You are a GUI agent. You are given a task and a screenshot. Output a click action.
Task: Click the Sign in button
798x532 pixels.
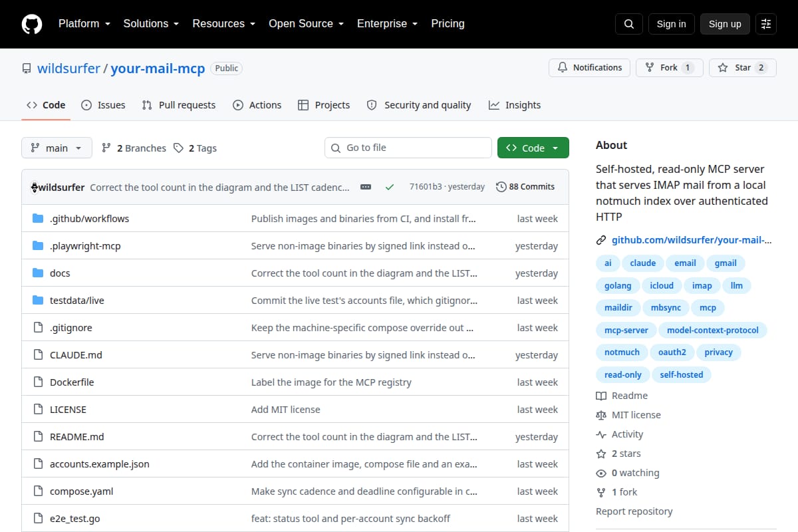click(671, 24)
